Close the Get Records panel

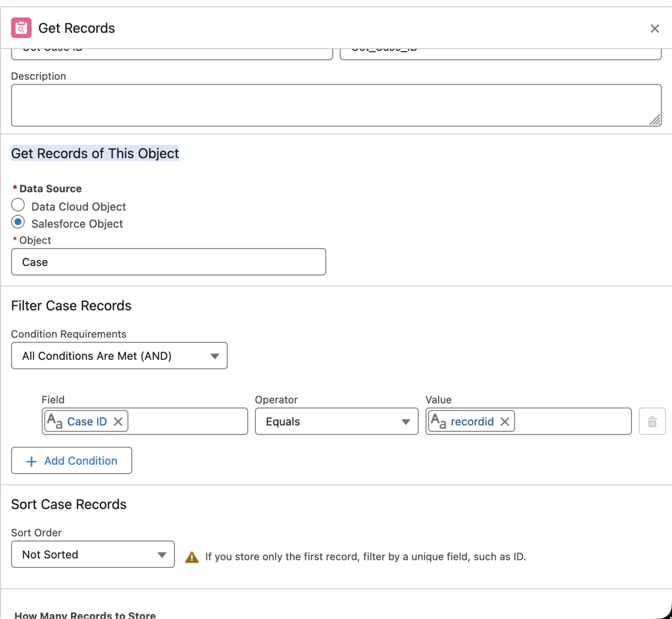pos(654,29)
